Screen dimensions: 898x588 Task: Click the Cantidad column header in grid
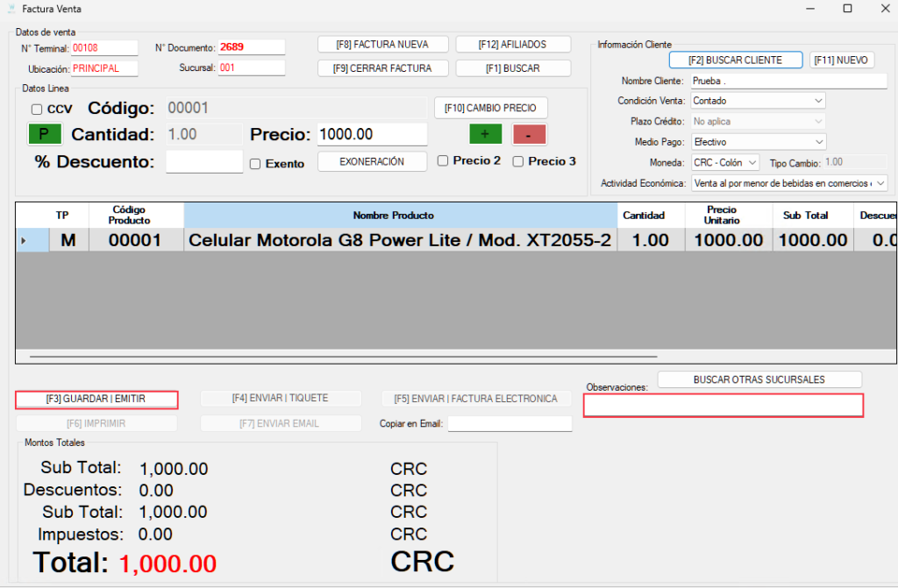(643, 216)
